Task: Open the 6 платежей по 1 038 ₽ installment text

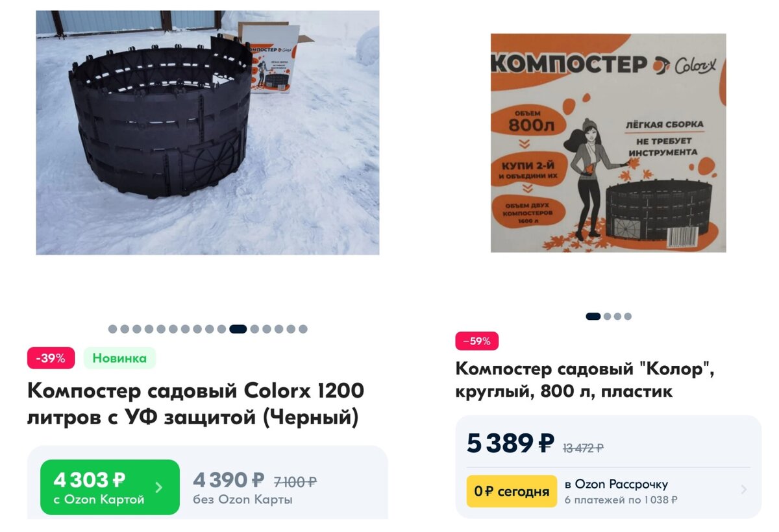Action: pyautogui.click(x=621, y=500)
